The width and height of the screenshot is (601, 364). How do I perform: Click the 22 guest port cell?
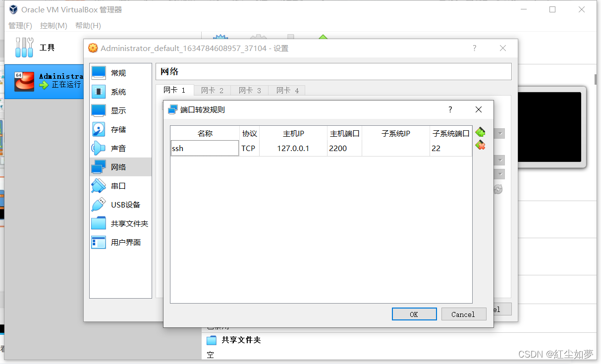(451, 148)
